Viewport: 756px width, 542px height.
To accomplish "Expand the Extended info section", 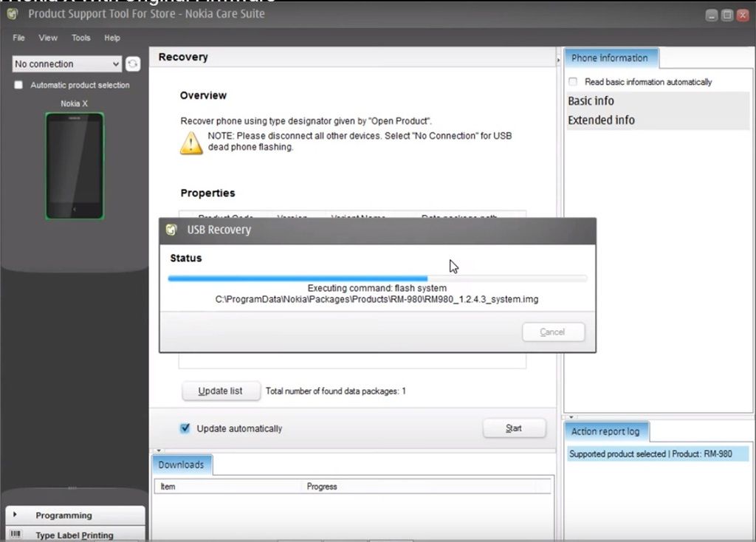I will click(x=601, y=120).
